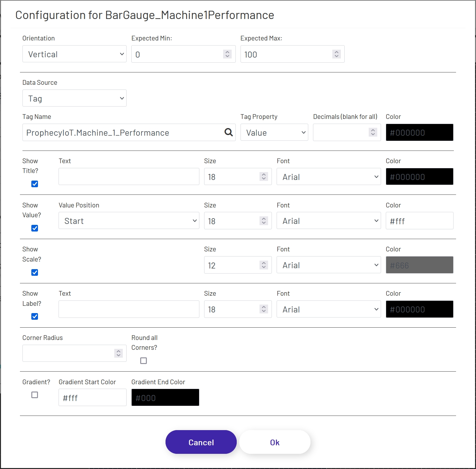Open the Value Position dropdown

coord(129,221)
